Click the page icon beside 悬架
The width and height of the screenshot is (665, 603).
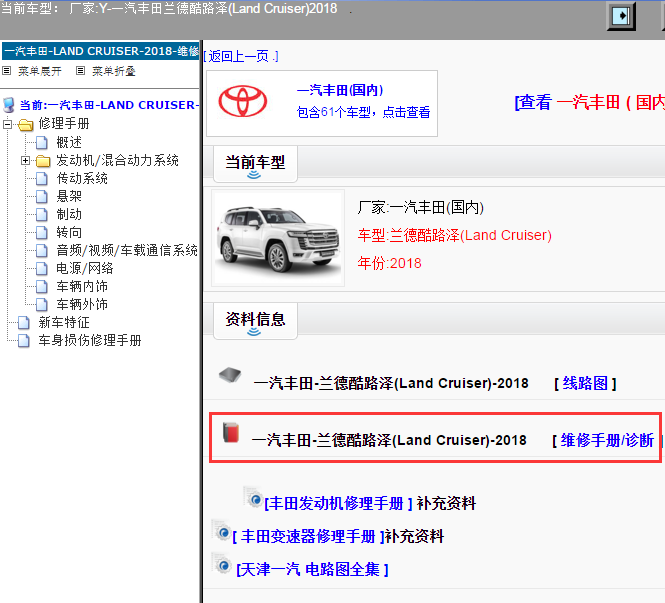pyautogui.click(x=42, y=196)
